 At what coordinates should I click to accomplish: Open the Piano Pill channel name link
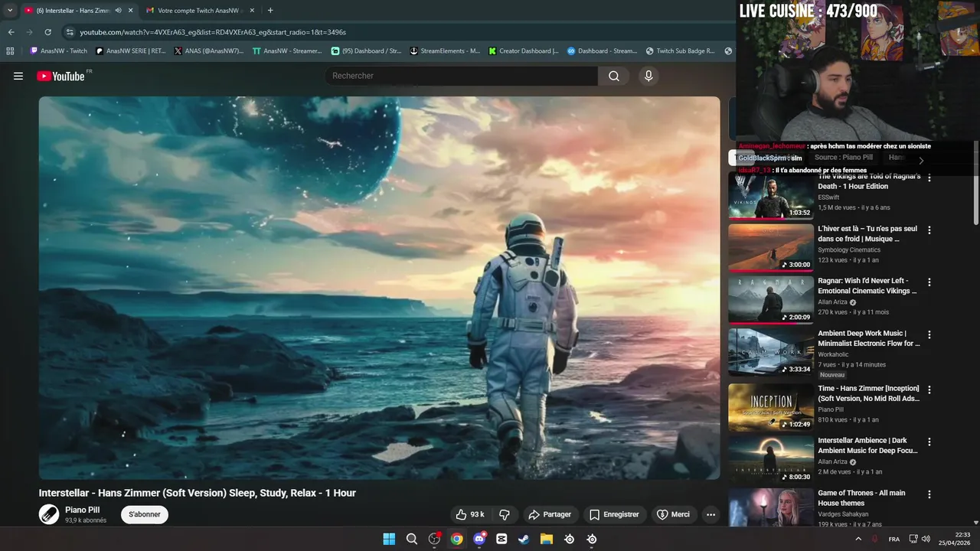pos(82,510)
